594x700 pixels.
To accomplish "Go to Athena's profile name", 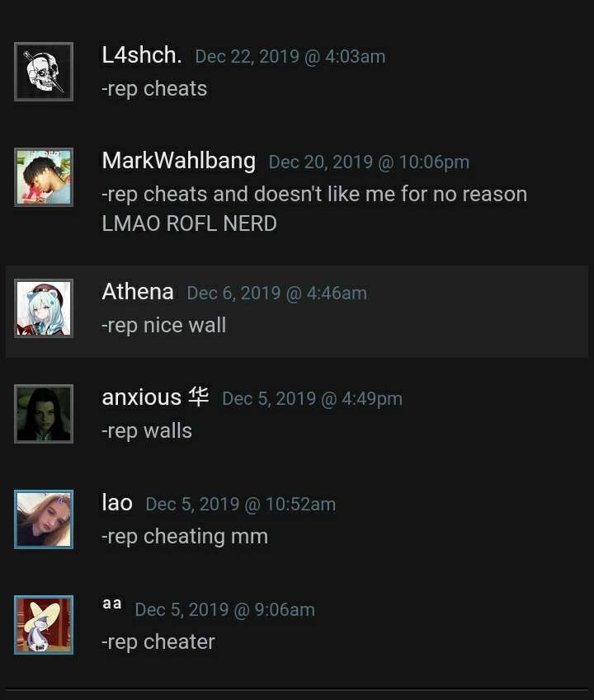I will pos(138,292).
